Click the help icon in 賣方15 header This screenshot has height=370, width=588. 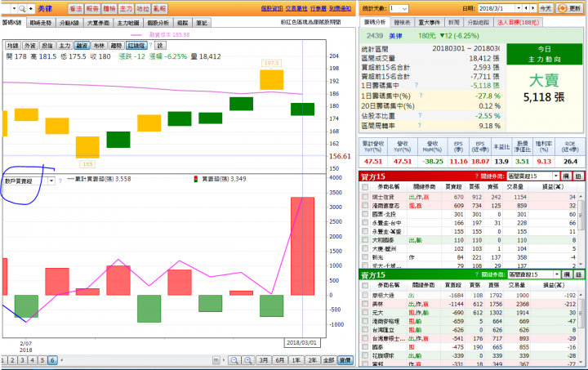(x=478, y=274)
